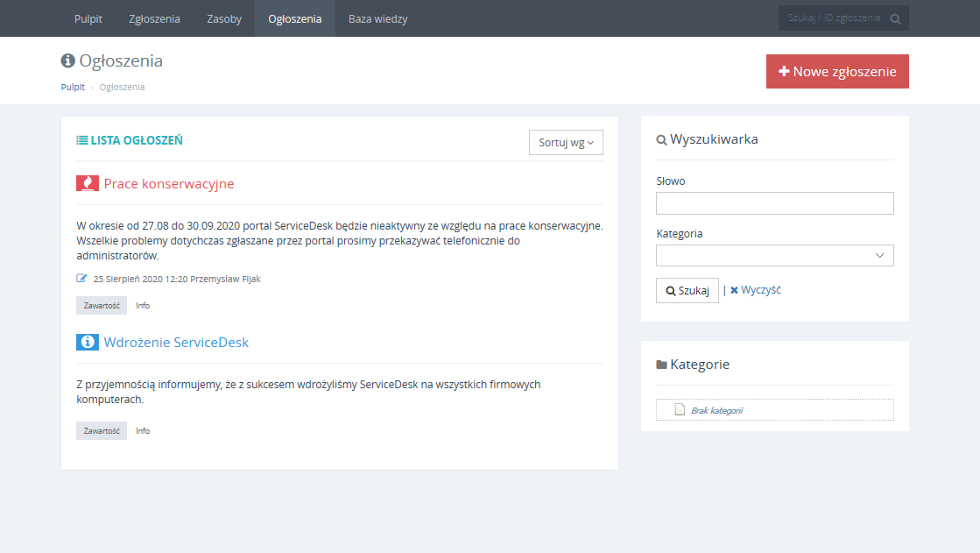Click the blue info icon of Wdrożenie ServiceDesk
Image resolution: width=980 pixels, height=553 pixels.
[x=88, y=342]
